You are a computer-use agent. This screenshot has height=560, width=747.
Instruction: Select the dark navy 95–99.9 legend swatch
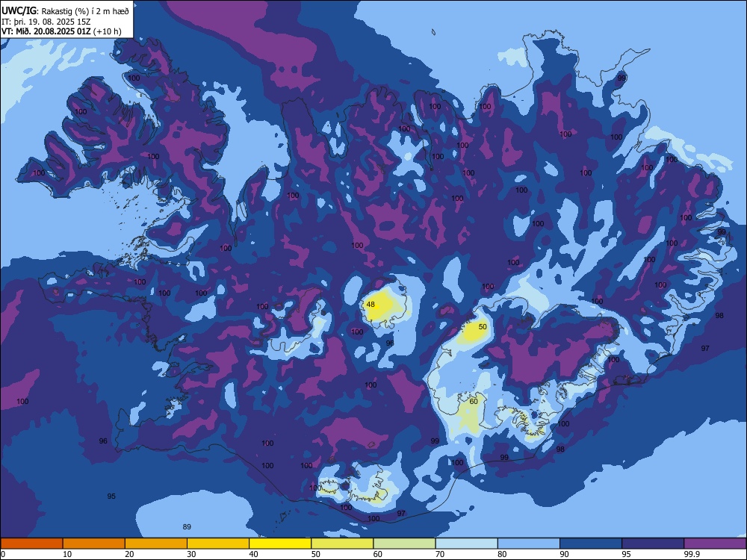[x=653, y=544]
